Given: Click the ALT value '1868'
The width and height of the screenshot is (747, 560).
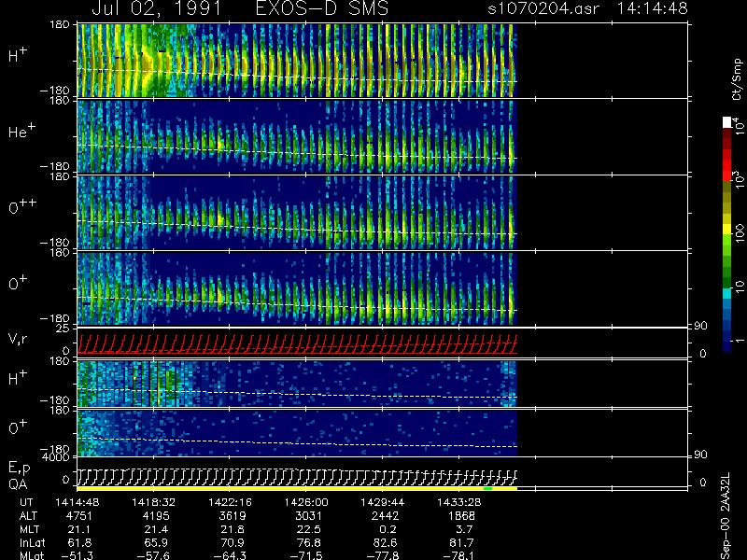Looking at the screenshot, I should coord(461,516).
